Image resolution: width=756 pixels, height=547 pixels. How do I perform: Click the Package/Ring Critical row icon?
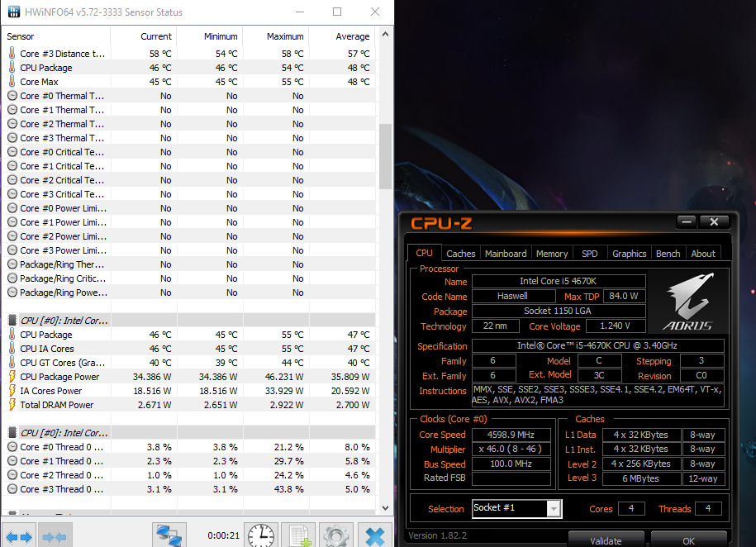[12, 278]
